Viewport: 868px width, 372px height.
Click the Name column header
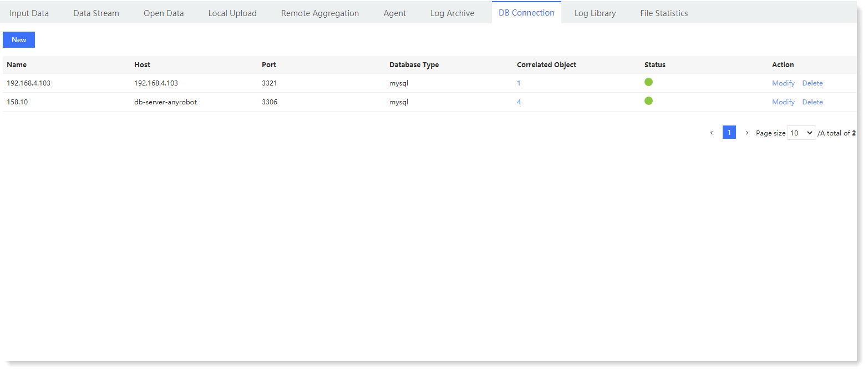click(17, 65)
